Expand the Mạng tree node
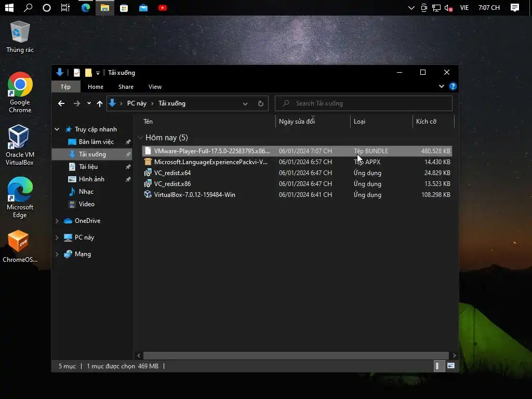532x399 pixels. coord(57,254)
